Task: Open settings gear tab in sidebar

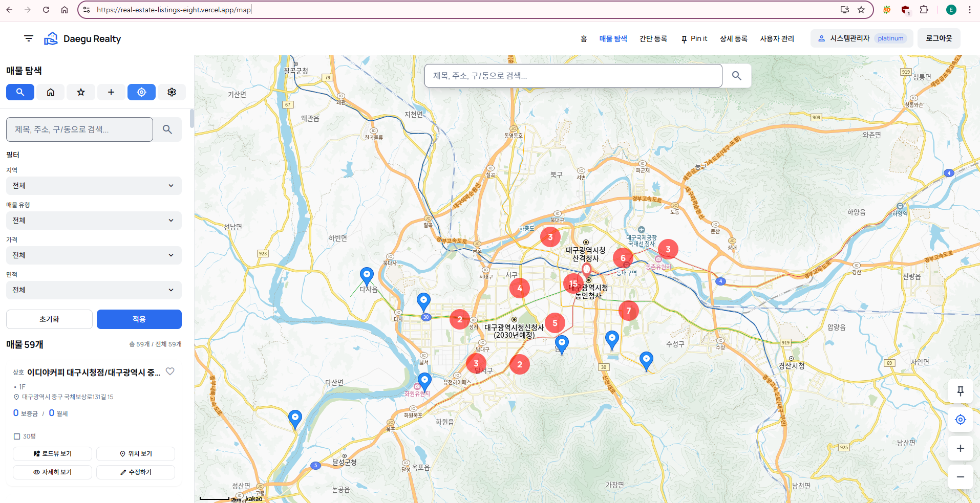Action: [x=172, y=92]
